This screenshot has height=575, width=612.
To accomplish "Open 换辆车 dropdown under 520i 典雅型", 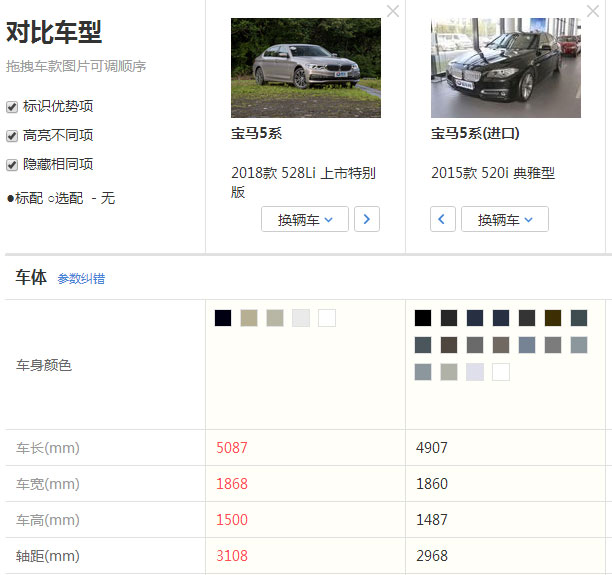I will tap(505, 219).
